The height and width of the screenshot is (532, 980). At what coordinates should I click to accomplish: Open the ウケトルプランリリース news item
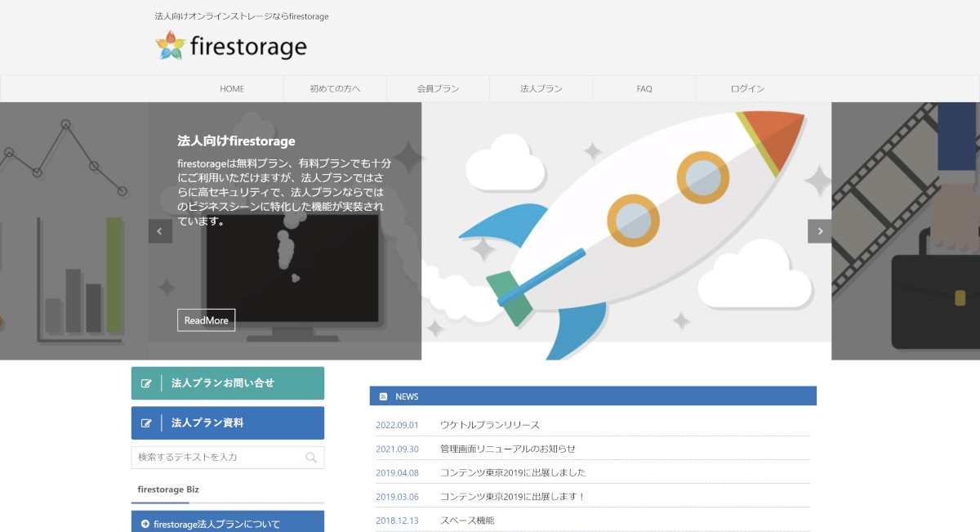490,425
